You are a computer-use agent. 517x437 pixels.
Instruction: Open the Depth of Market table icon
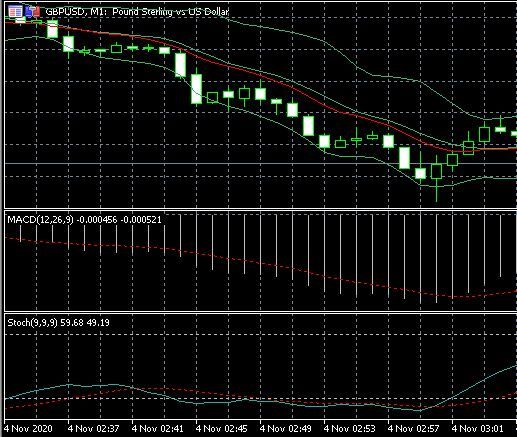coord(15,12)
